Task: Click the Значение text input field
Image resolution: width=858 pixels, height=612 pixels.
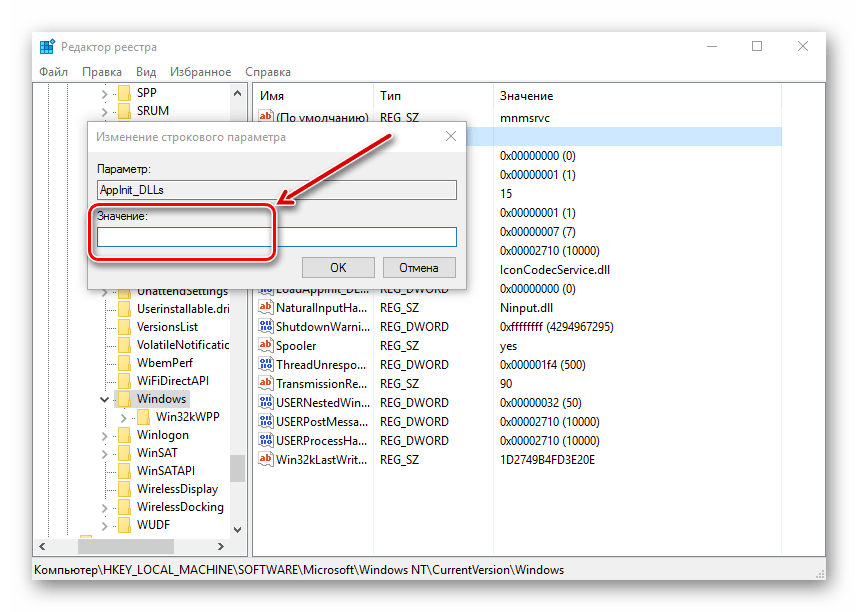Action: point(276,237)
